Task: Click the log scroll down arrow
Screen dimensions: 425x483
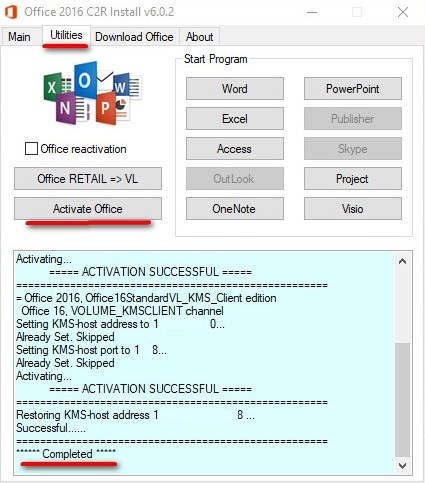Action: [403, 466]
